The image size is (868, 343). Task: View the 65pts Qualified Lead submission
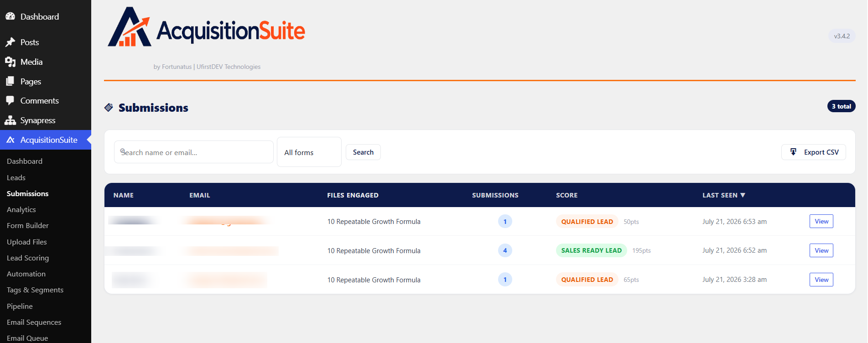(821, 280)
